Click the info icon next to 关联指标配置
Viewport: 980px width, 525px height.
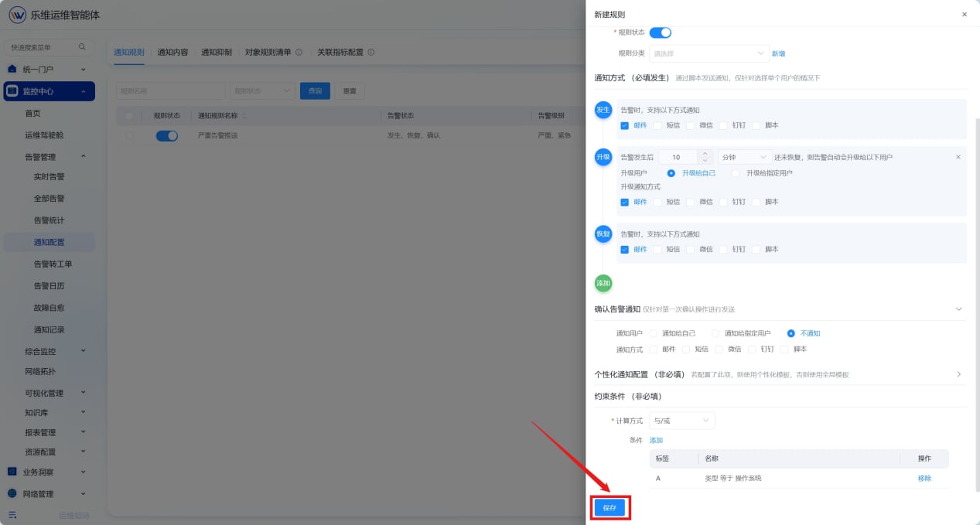[x=371, y=53]
